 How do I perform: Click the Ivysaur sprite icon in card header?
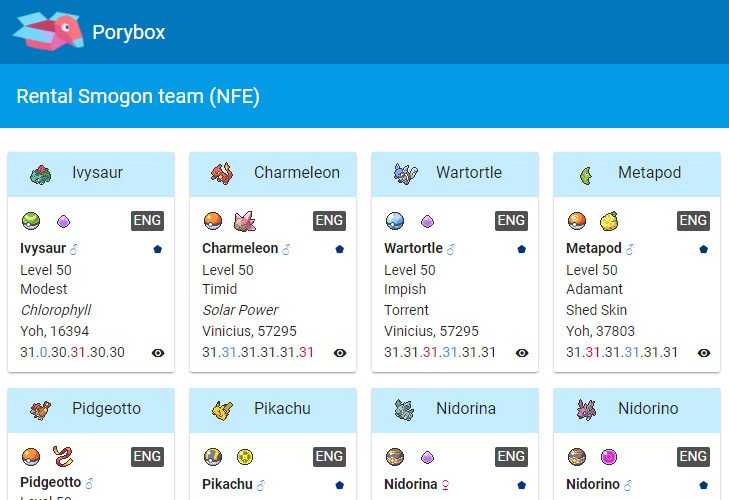pyautogui.click(x=41, y=173)
